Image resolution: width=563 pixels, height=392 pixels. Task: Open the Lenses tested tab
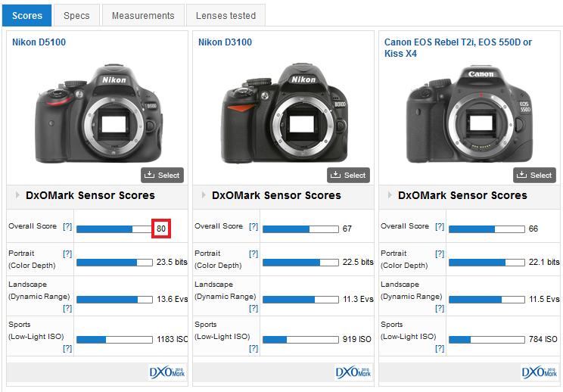(226, 15)
